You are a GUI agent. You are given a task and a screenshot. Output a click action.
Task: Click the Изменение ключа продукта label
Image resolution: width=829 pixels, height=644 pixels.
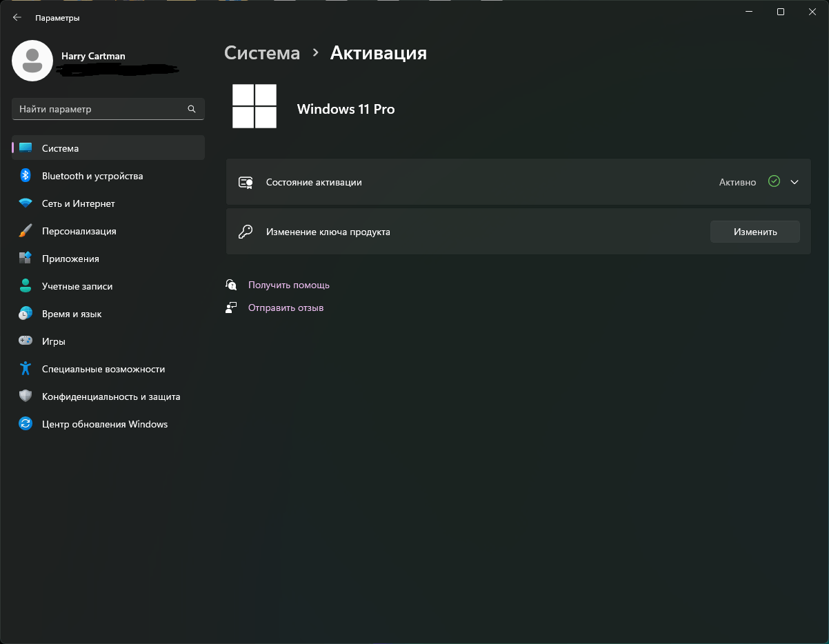(x=328, y=232)
